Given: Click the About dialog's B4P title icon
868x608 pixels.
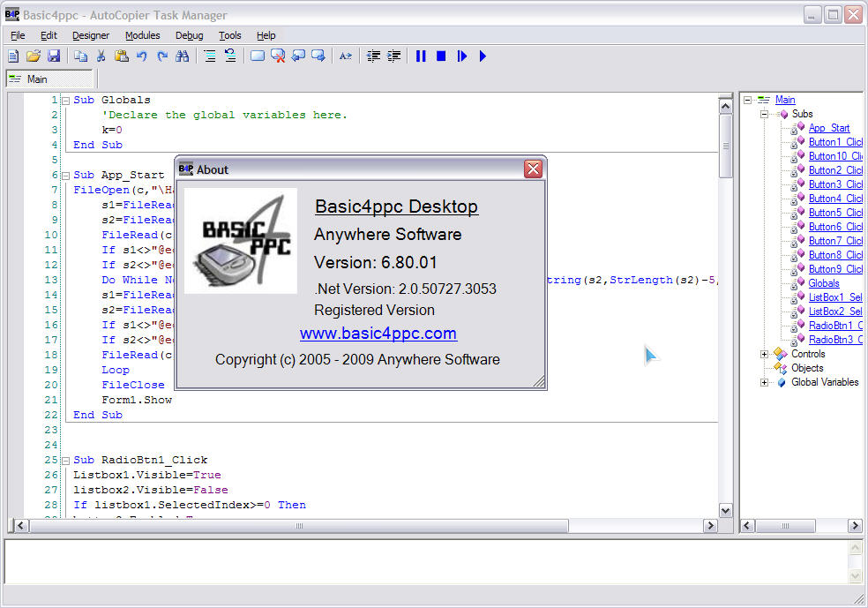Looking at the screenshot, I should tap(186, 169).
